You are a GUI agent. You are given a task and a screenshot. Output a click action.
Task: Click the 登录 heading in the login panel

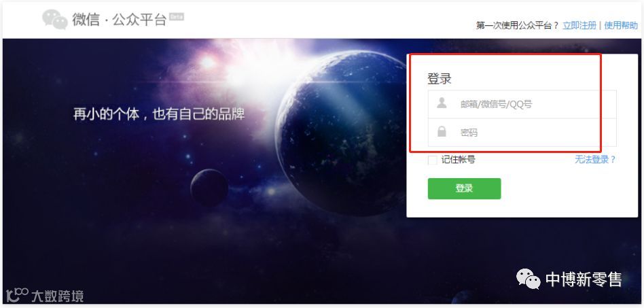[440, 78]
